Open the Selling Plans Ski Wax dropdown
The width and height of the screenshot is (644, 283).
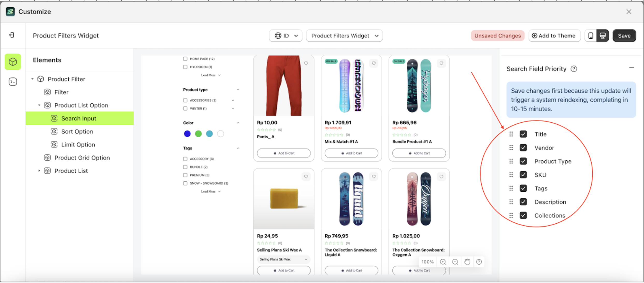283,259
